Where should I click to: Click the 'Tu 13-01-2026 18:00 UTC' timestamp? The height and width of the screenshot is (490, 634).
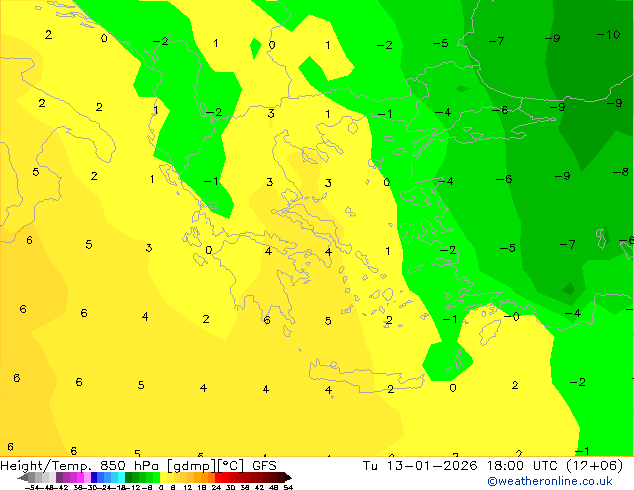click(462, 466)
